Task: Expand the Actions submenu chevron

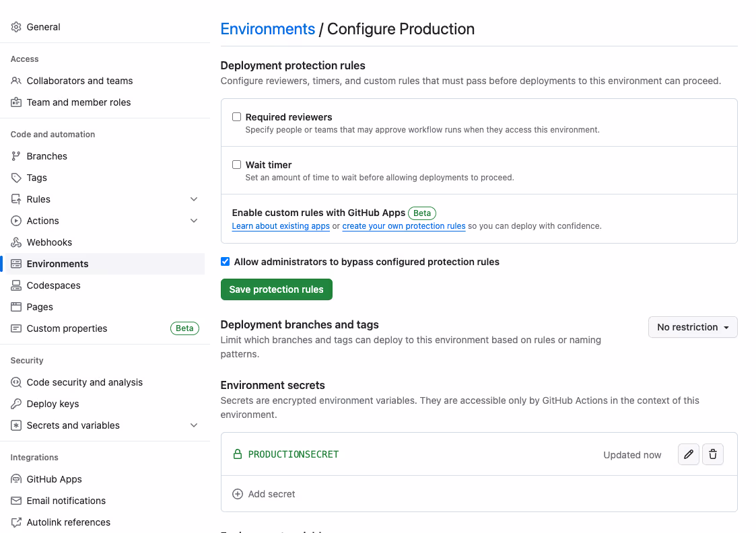Action: (x=194, y=221)
